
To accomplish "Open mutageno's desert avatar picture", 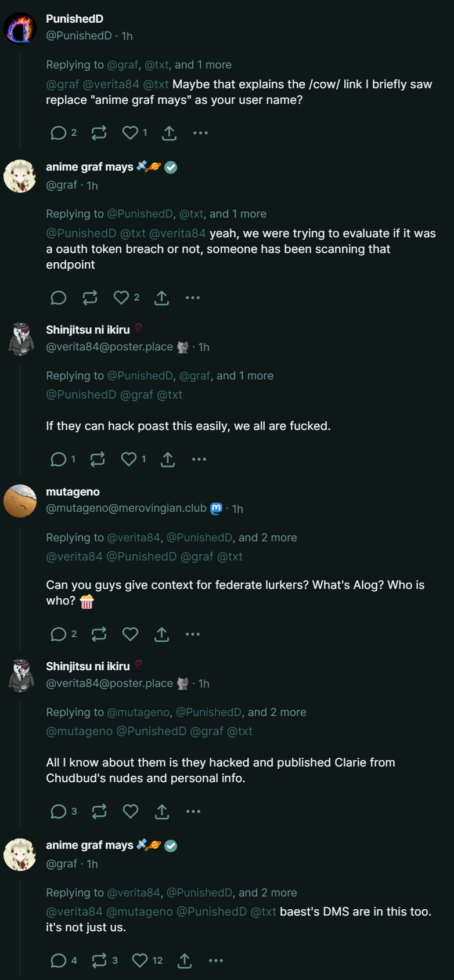I will [x=20, y=501].
